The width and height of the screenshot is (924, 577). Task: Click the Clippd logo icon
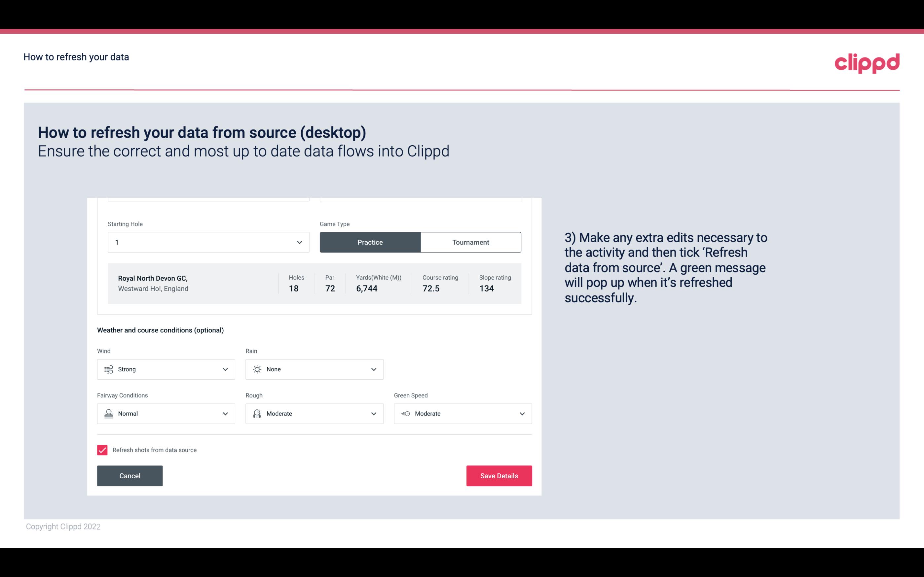[x=867, y=62]
